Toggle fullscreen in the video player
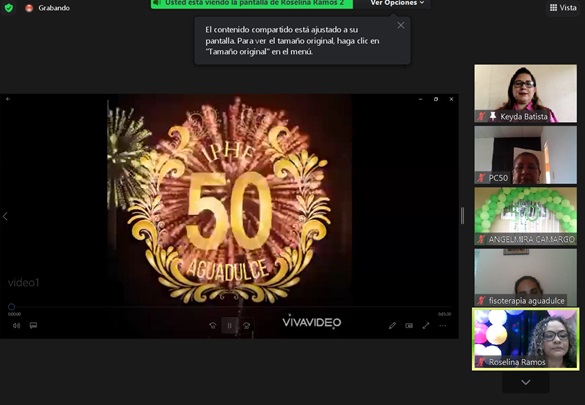The width and height of the screenshot is (585, 405). [x=426, y=326]
